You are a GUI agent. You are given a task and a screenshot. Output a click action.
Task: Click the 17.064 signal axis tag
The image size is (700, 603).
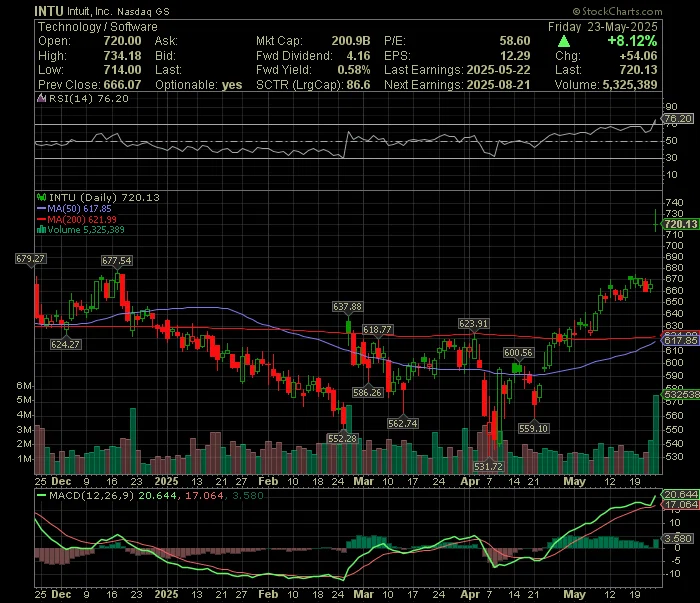click(x=681, y=505)
